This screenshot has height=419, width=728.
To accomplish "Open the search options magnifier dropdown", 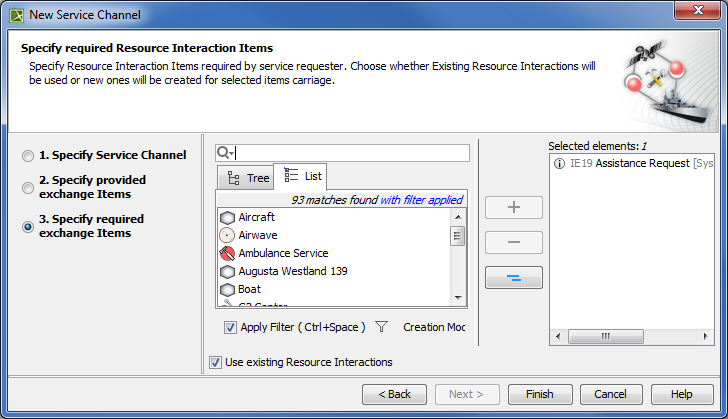I will click(x=225, y=153).
